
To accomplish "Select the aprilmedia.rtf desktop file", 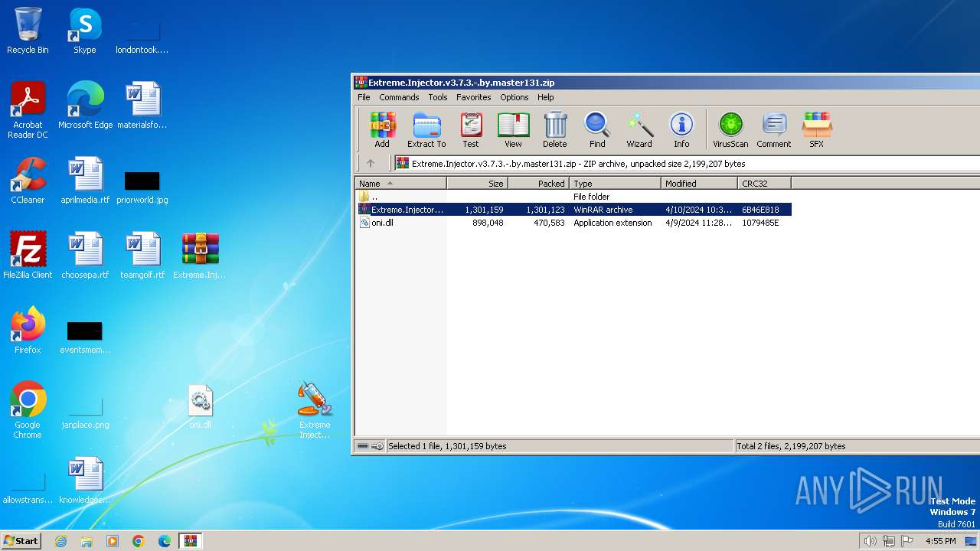I will coord(85,181).
